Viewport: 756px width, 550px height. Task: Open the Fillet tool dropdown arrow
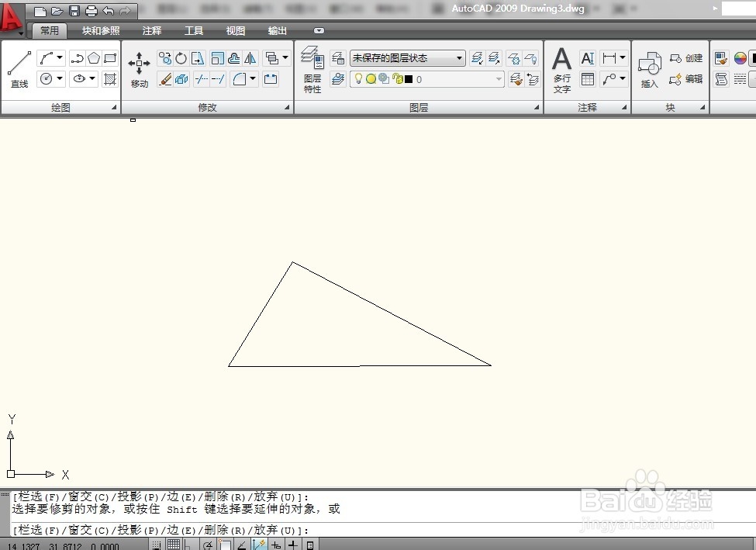(253, 78)
